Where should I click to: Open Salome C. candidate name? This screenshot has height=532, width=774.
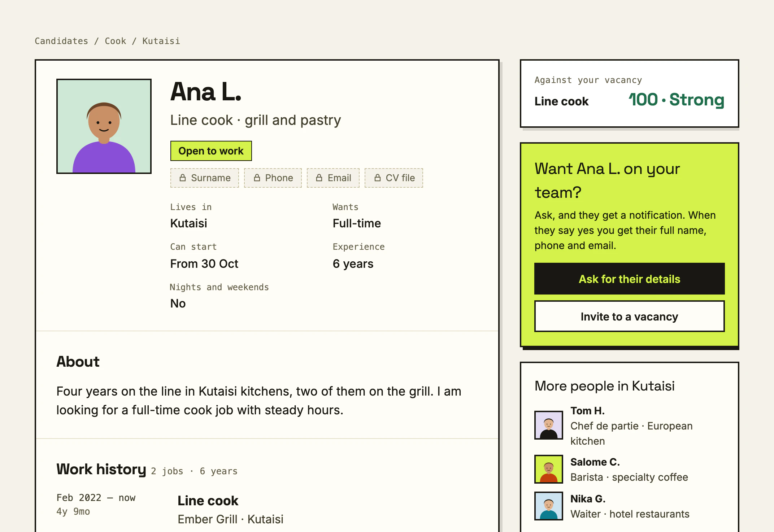pos(595,462)
